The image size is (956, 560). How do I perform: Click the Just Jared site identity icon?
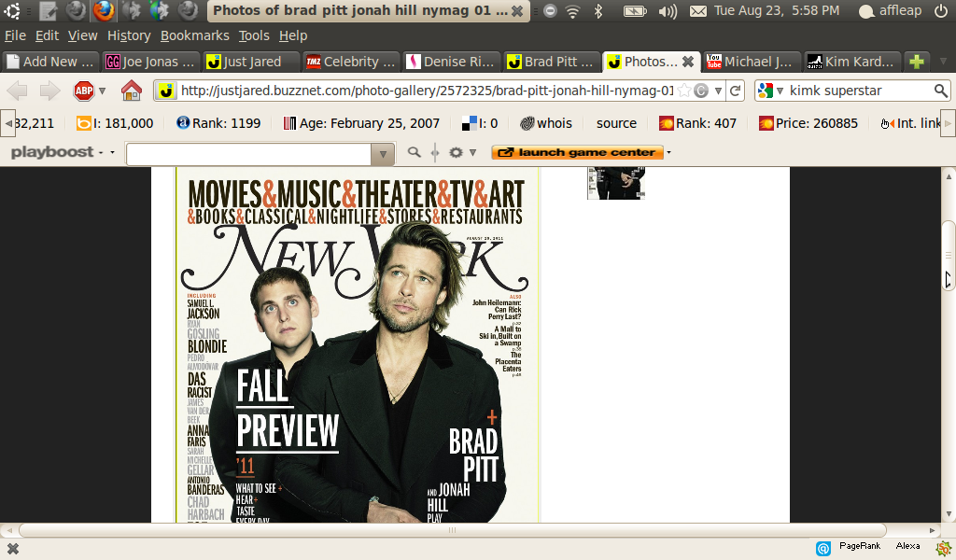166,91
